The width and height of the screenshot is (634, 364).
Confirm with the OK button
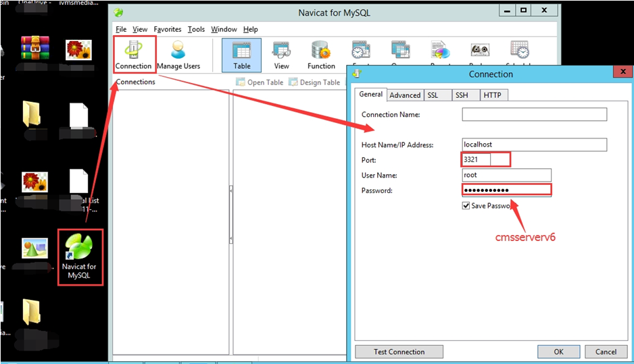click(558, 351)
